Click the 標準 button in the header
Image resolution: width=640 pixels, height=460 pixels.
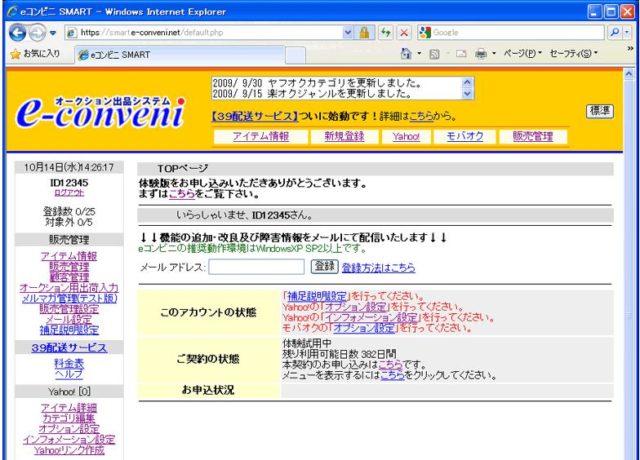(600, 111)
